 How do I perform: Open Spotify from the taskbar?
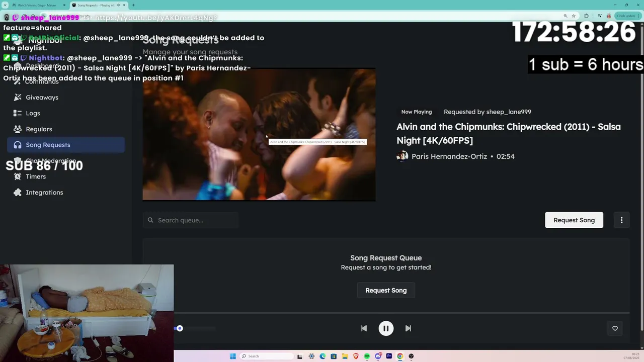367,356
